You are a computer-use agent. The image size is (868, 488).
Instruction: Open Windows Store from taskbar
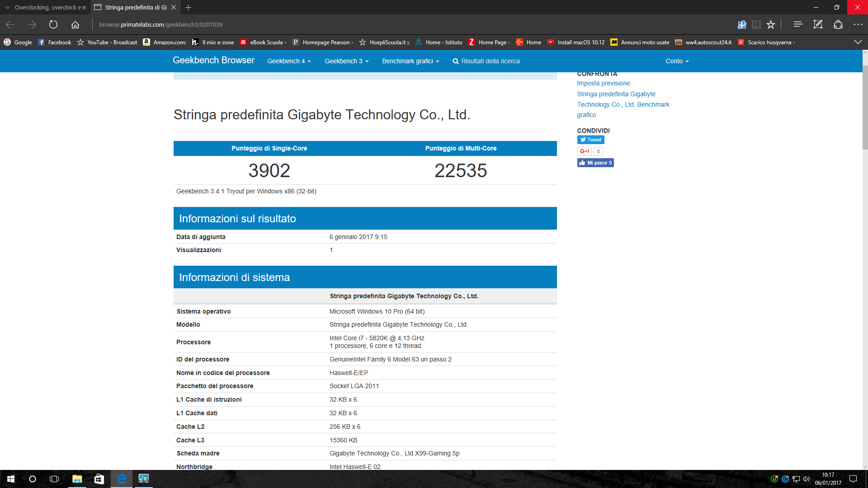[99, 479]
